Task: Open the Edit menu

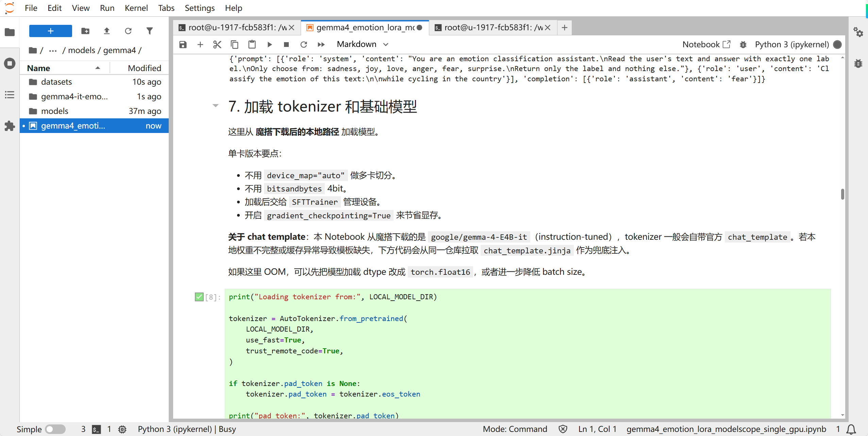Action: [54, 8]
